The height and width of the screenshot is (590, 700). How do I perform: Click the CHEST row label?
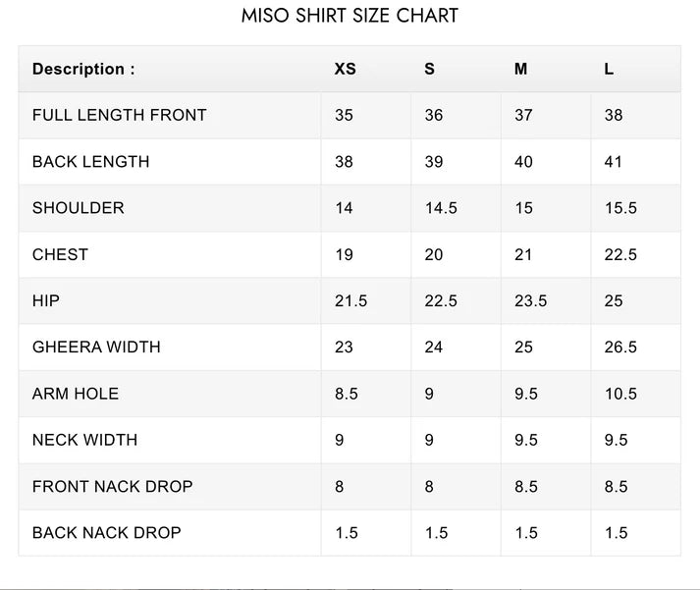point(60,254)
